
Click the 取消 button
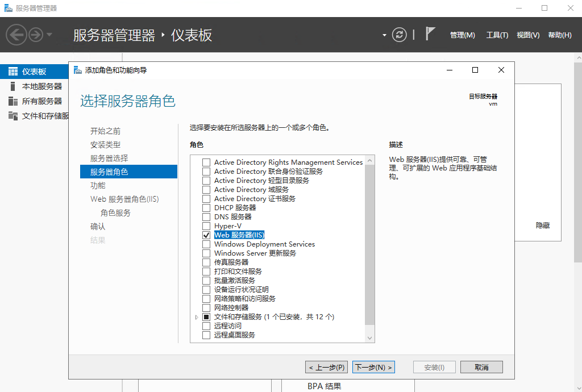pyautogui.click(x=481, y=367)
